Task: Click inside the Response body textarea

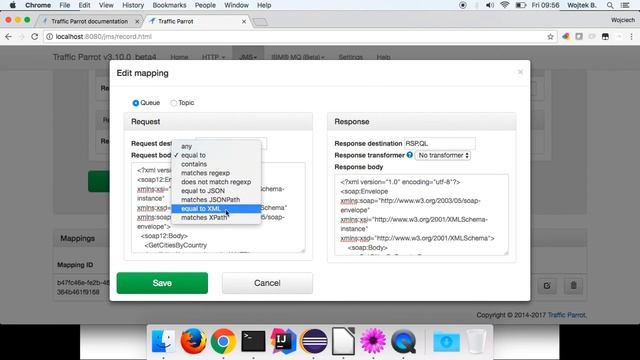Action: point(421,215)
